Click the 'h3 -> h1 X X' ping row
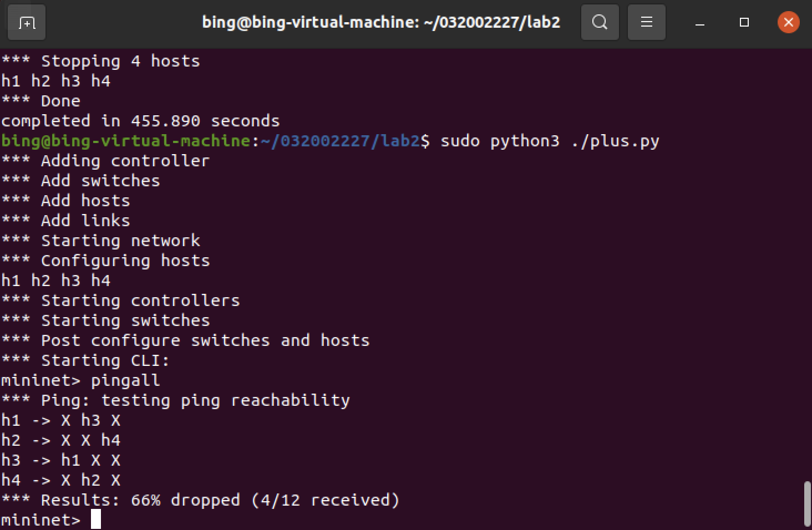Viewport: 812px width, 530px height. coord(60,460)
